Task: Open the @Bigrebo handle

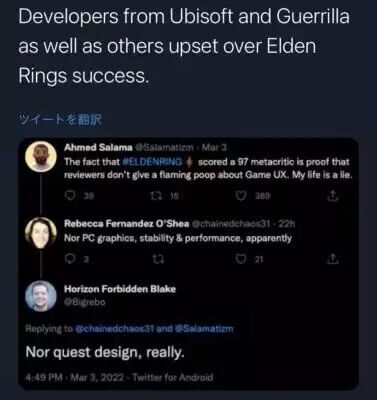Action: 84,302
